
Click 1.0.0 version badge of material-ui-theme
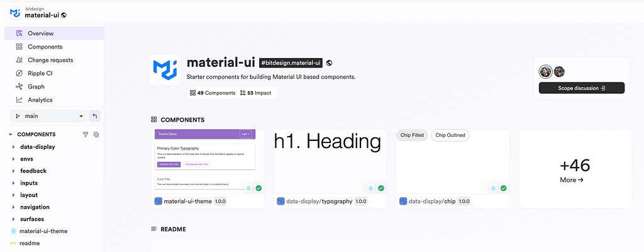click(x=220, y=202)
